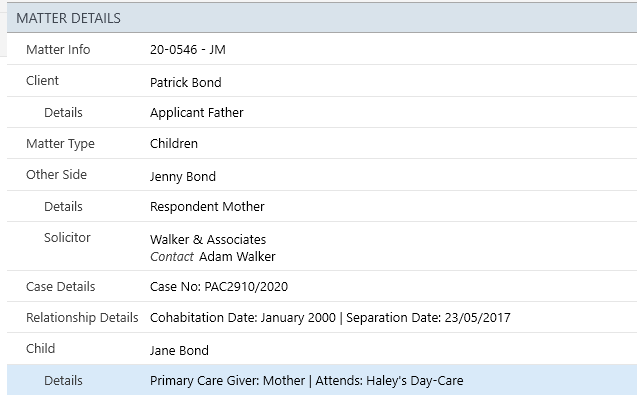Image resolution: width=637 pixels, height=418 pixels.
Task: Click the highlighted Primary Care Giver details row
Action: click(322, 380)
